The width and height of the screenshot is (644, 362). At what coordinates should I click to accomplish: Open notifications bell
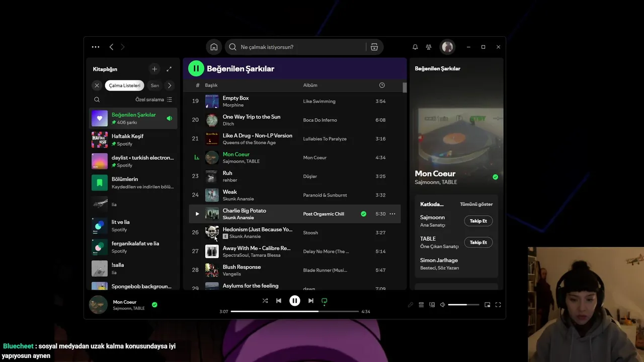click(x=415, y=47)
